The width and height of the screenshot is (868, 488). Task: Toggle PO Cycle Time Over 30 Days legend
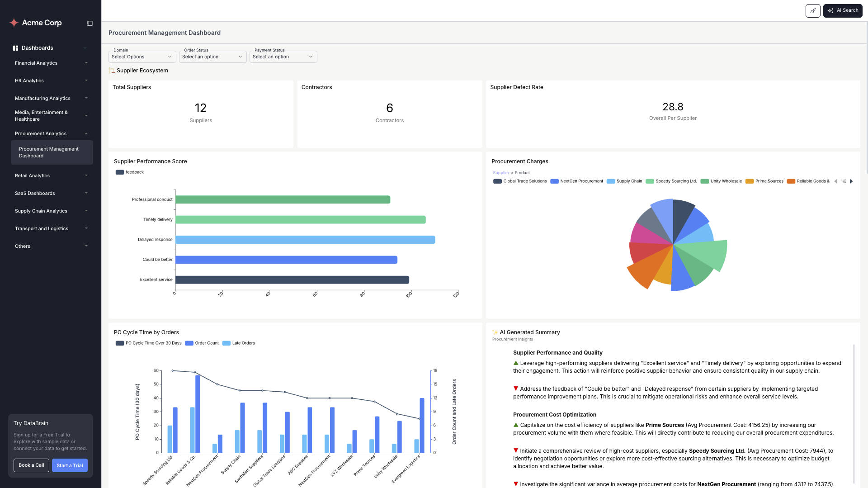[149, 343]
